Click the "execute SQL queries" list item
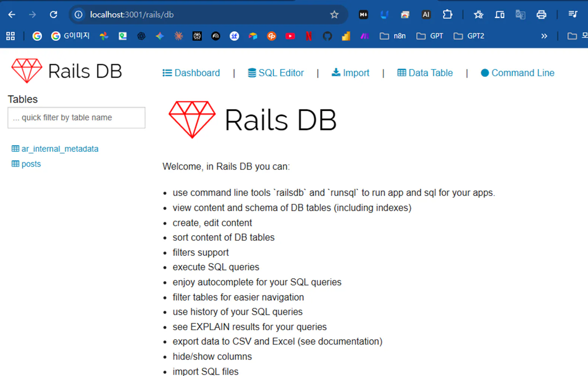Image resolution: width=588 pixels, height=376 pixels. (216, 267)
